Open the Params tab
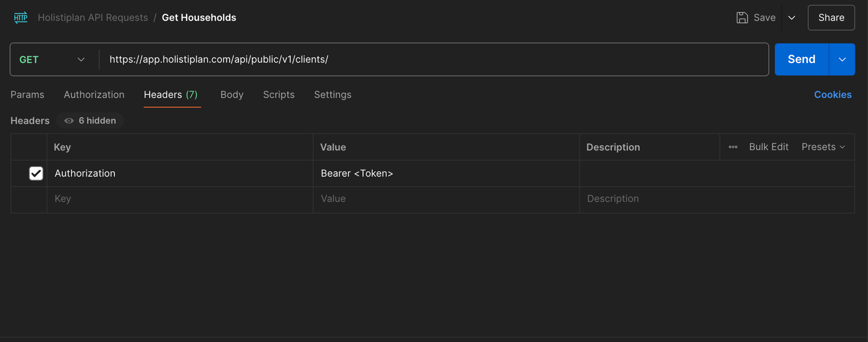 click(27, 95)
